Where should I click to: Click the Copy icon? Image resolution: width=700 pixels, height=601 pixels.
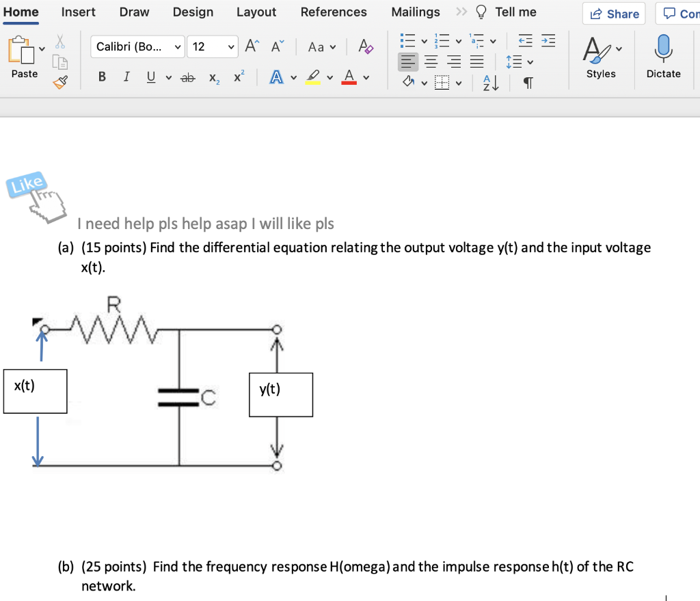point(60,62)
